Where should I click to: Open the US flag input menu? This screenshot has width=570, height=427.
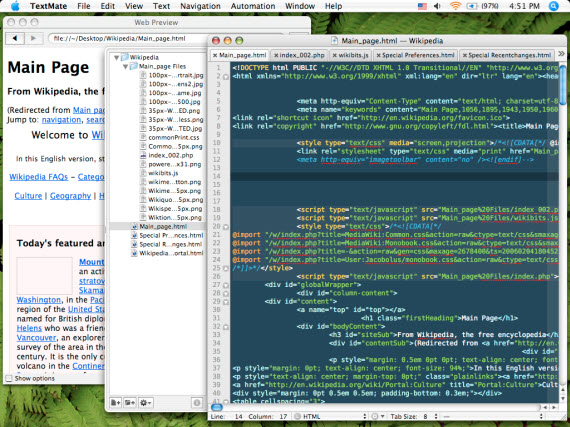point(422,6)
